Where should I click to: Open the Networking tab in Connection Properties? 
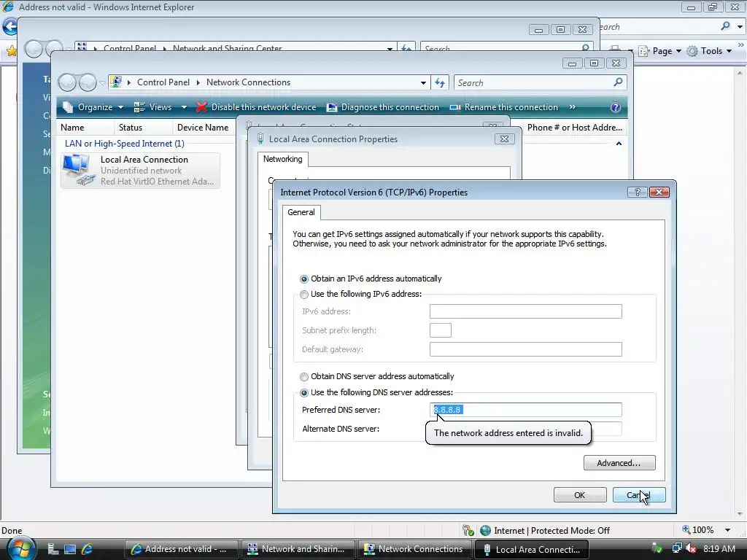282,159
